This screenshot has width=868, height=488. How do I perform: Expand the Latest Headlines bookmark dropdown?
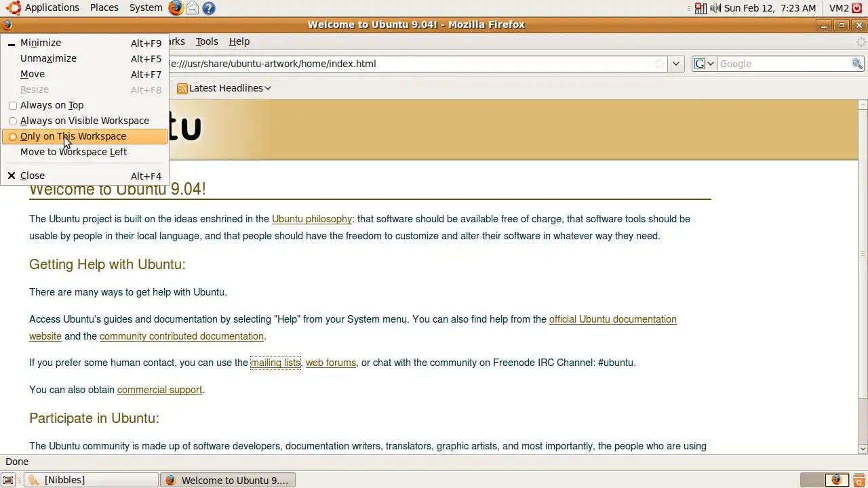[x=268, y=88]
